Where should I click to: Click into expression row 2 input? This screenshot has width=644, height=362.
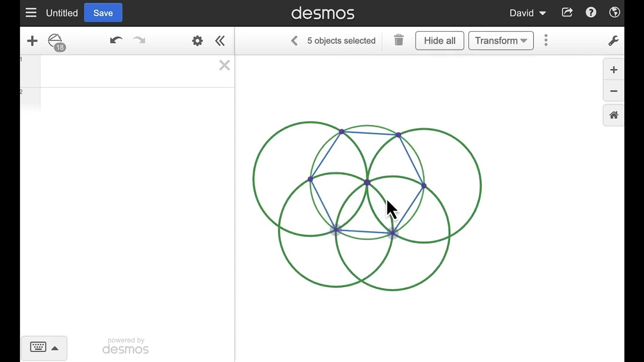pos(137,100)
